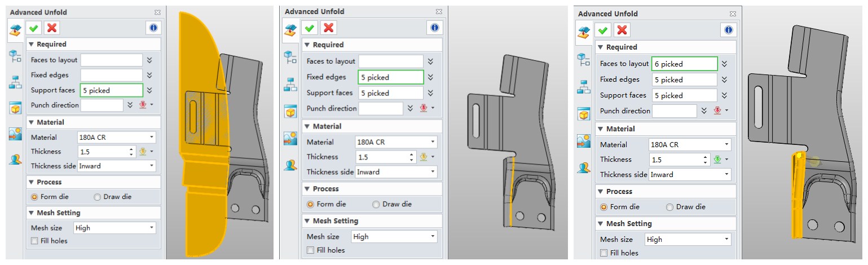Select Form die in middle panel
Viewport: 868px width, 265px height.
[x=310, y=204]
